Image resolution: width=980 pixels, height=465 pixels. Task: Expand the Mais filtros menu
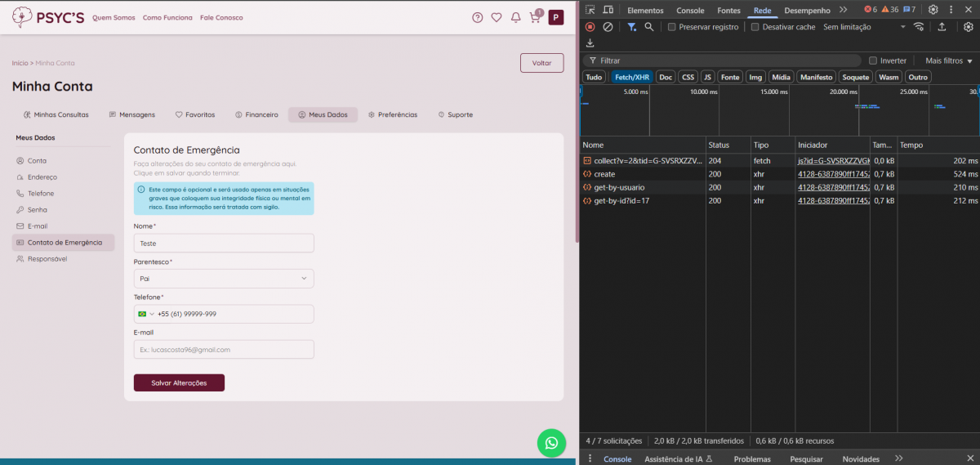click(949, 60)
